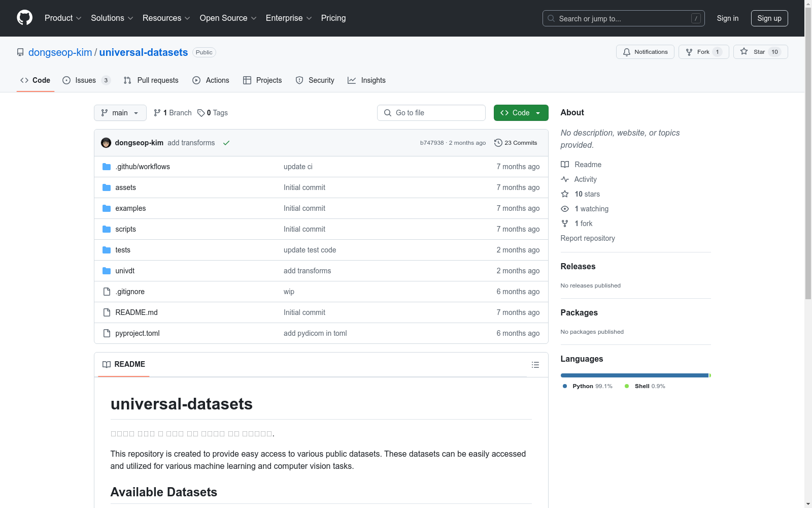Viewport: 812px width, 508px height.
Task: Click the Python 99.1% language link
Action: coord(588,386)
